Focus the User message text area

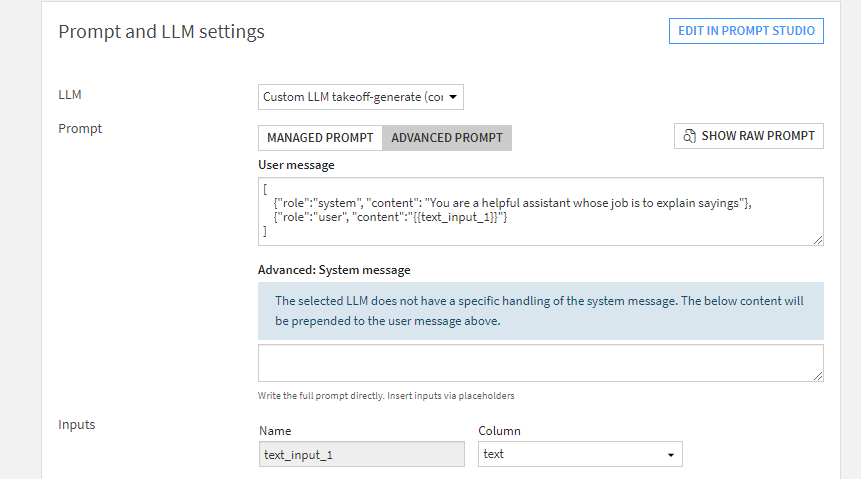[540, 211]
